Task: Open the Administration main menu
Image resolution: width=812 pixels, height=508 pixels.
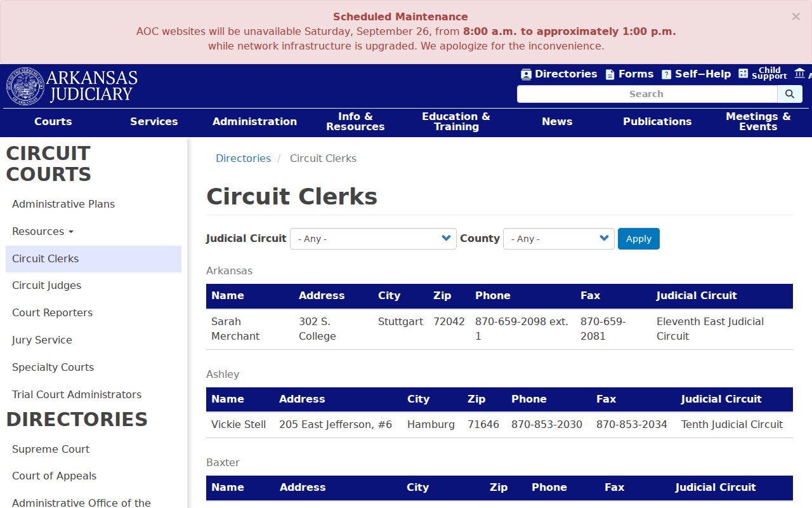Action: (x=254, y=121)
